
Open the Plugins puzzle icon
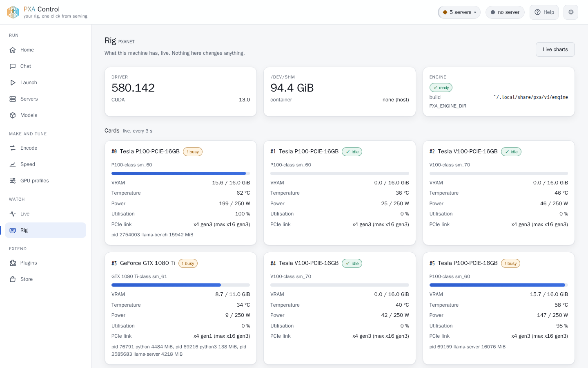13,263
